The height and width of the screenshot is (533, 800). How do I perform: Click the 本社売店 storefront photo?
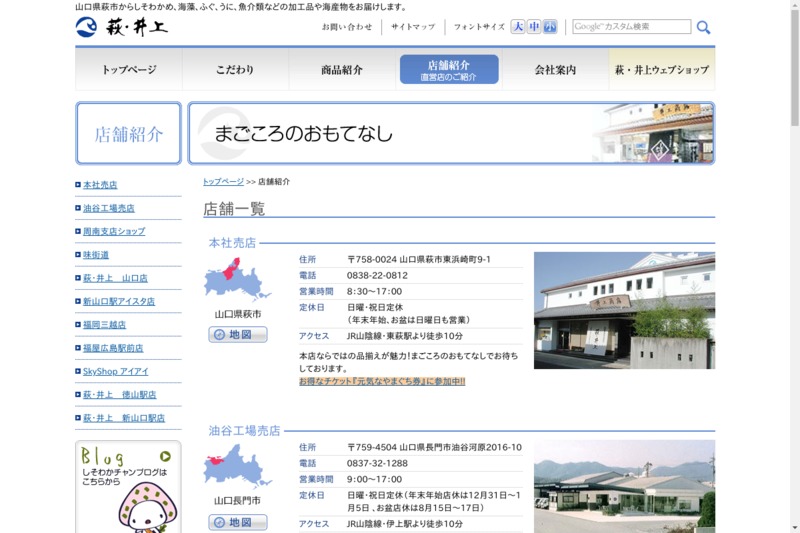click(x=624, y=310)
